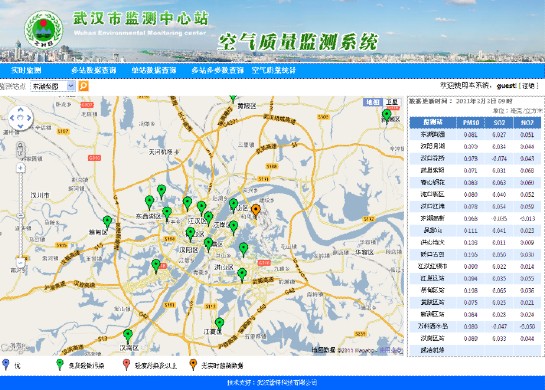Click green marker at 蔡甸区
This screenshot has width=545, height=390.
point(107,222)
